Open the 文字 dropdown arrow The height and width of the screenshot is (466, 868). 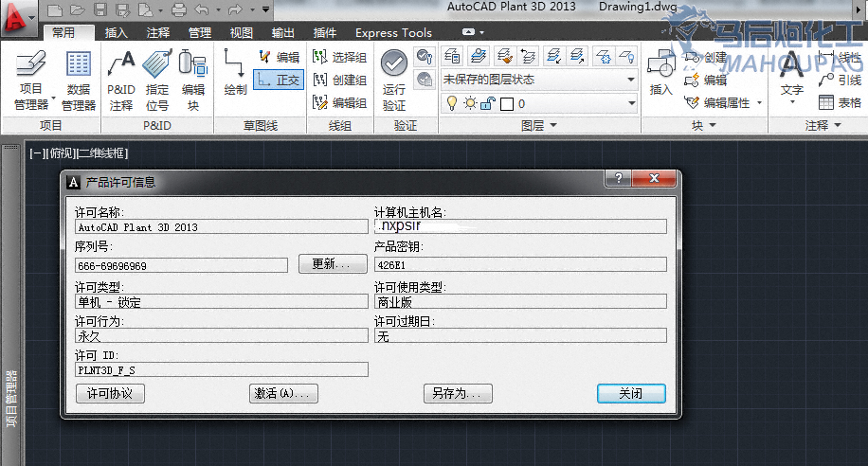pyautogui.click(x=792, y=102)
